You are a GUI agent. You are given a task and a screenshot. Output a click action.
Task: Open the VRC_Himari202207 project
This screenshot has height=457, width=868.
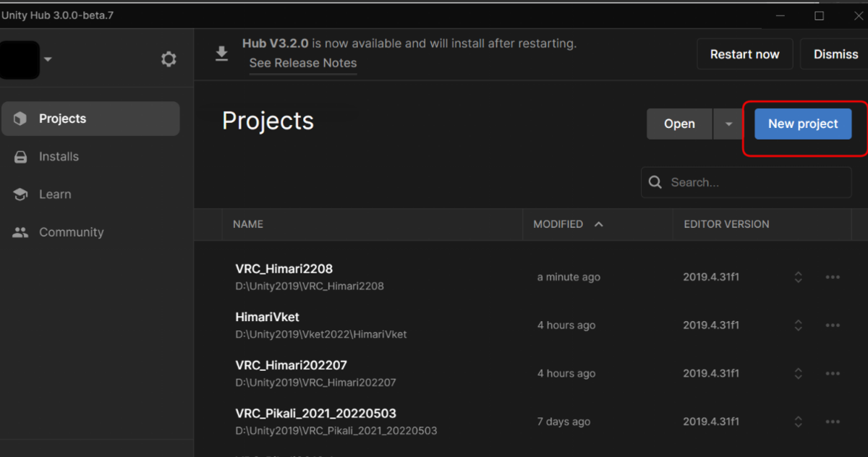pos(291,365)
